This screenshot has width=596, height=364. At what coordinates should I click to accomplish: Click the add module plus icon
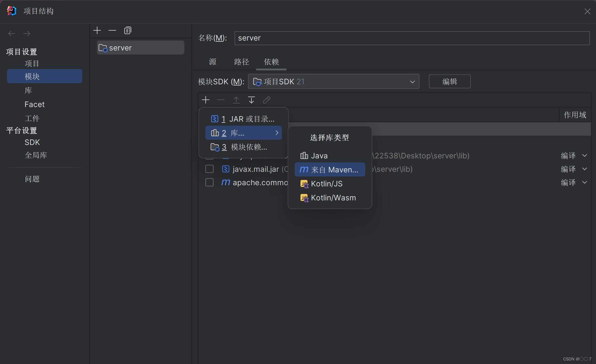[97, 30]
